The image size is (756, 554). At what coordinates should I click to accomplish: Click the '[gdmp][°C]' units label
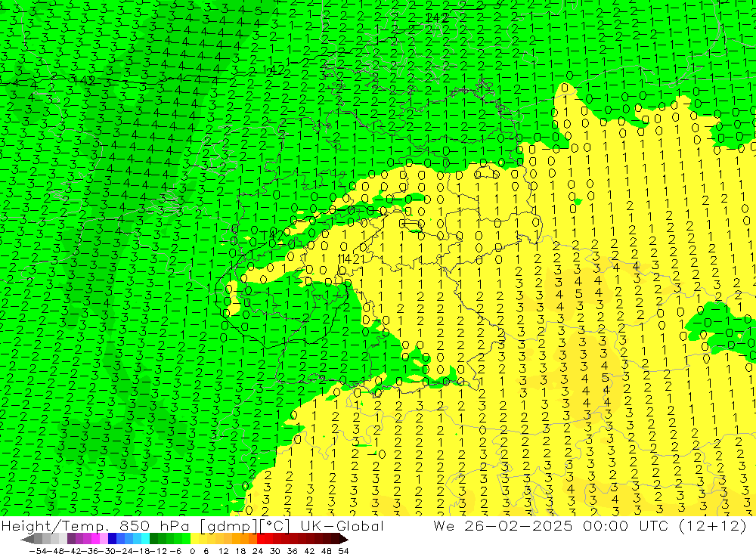click(244, 525)
